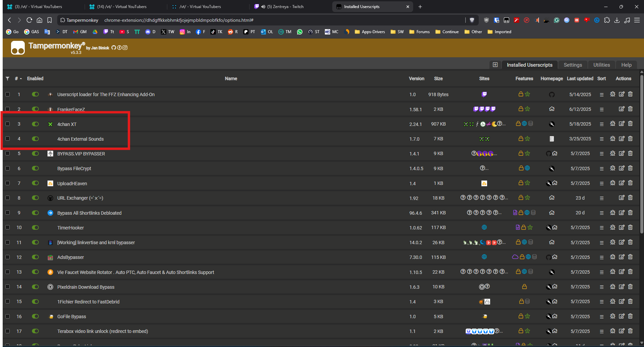Sort scripts by the # column header
644x347 pixels.
(17, 78)
